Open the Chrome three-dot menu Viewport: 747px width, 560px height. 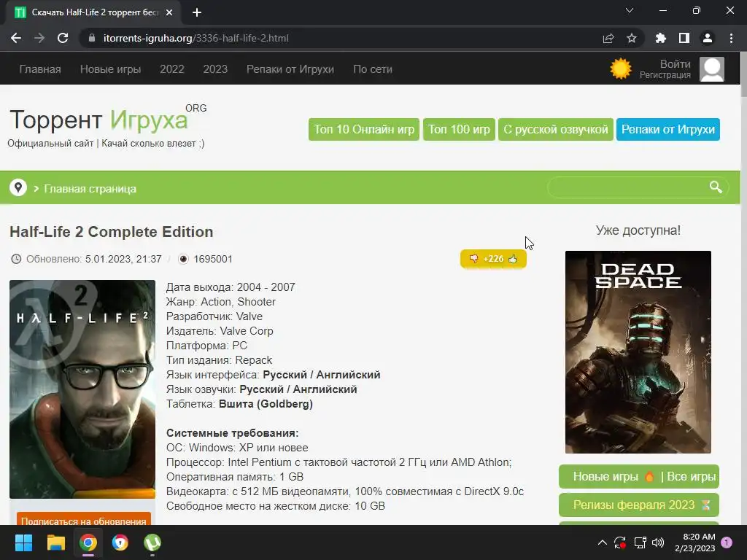click(x=731, y=38)
